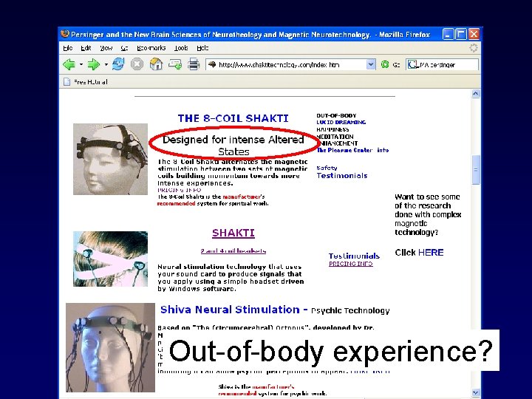This screenshot has height=399, width=532.
Task: Open PRICING INFO below SHAKTI Testimonials
Action: point(350,264)
